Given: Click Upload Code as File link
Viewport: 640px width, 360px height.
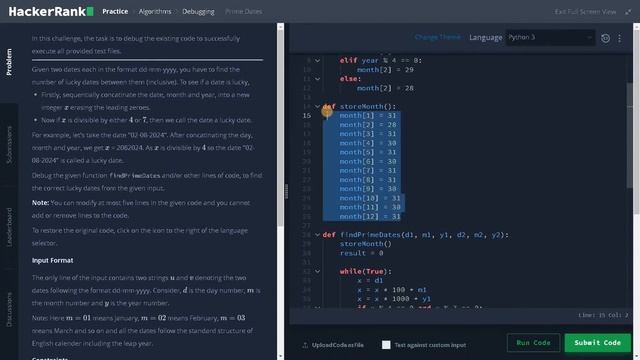Looking at the screenshot, I should pyautogui.click(x=337, y=345).
